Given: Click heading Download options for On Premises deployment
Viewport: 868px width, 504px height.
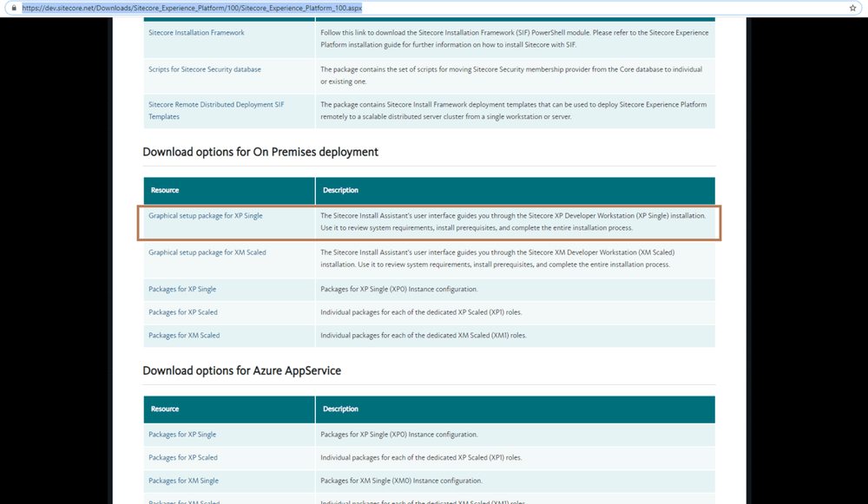Looking at the screenshot, I should [x=260, y=152].
